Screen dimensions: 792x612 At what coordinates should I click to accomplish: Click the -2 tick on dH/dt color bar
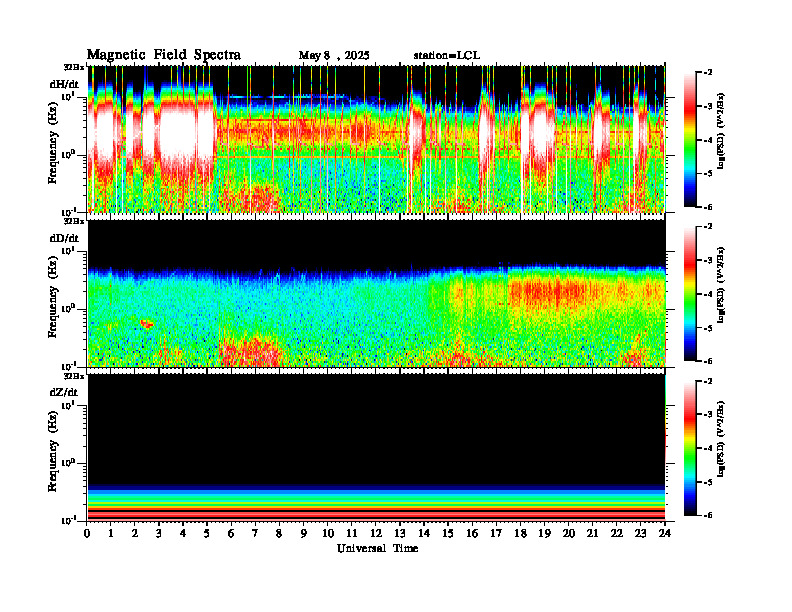click(x=708, y=73)
